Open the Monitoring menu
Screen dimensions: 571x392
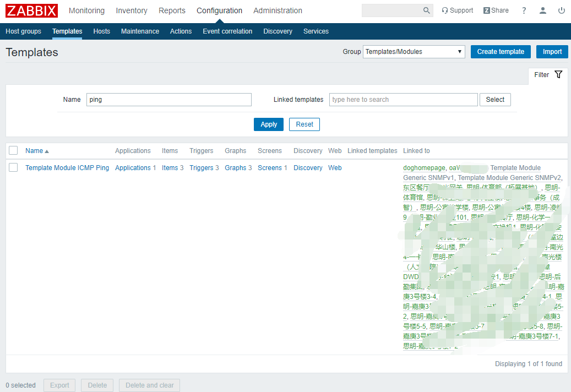tap(86, 10)
